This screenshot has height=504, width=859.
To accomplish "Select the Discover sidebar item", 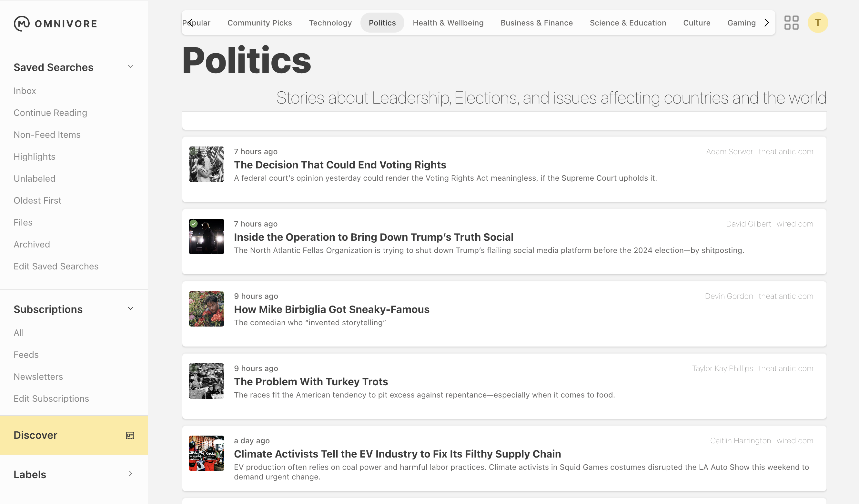I will click(x=35, y=435).
